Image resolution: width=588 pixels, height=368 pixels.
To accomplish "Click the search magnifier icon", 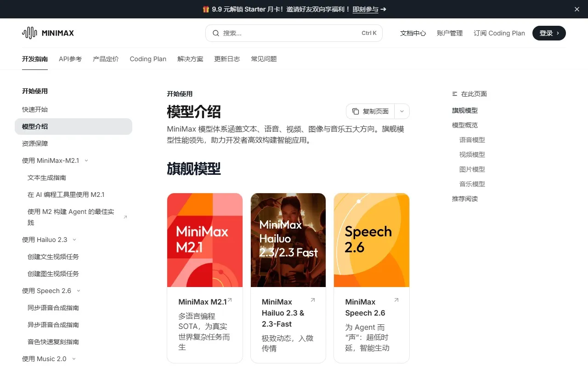I will coord(216,33).
